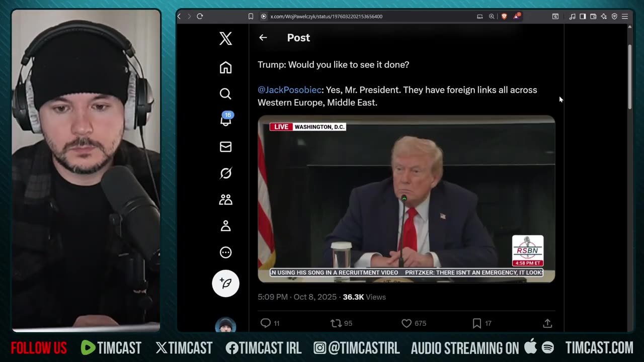
Task: Open the Brave Rewards triangle icon
Action: (517, 16)
